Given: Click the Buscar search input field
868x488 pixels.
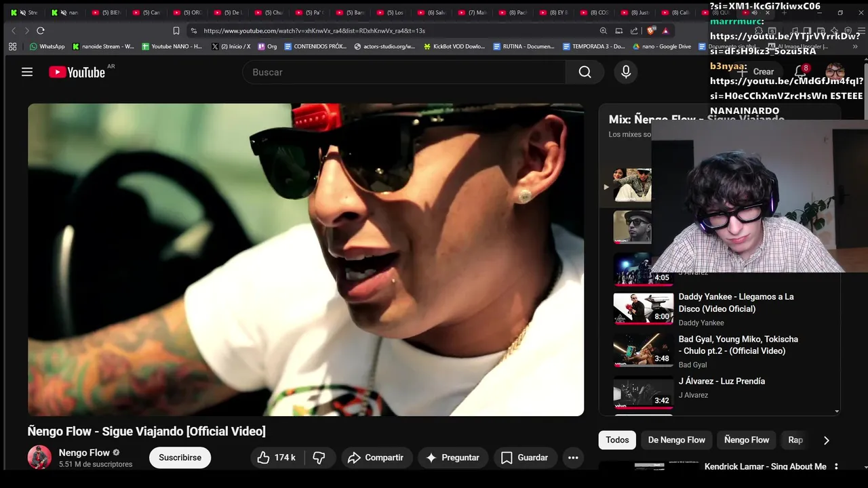Looking at the screenshot, I should pyautogui.click(x=404, y=72).
